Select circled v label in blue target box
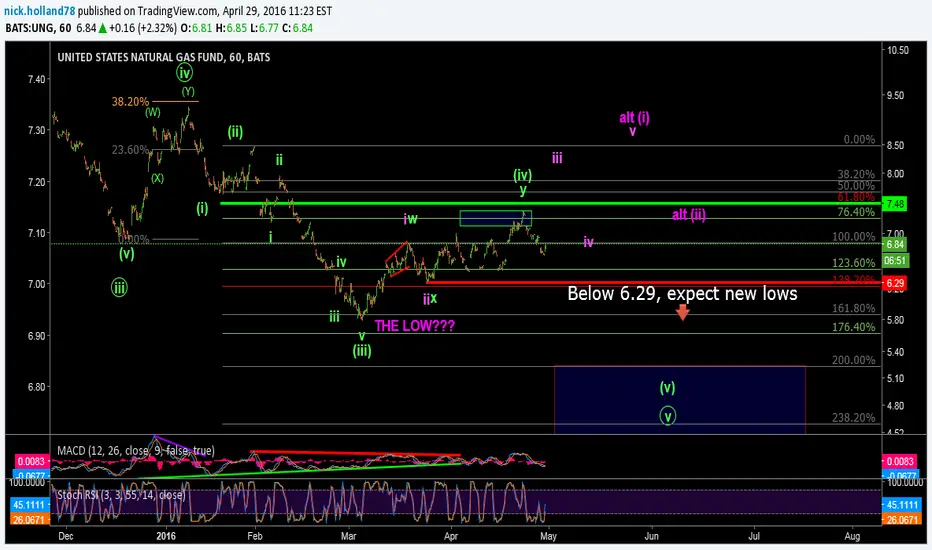Viewport: 932px width, 550px height. coord(667,416)
